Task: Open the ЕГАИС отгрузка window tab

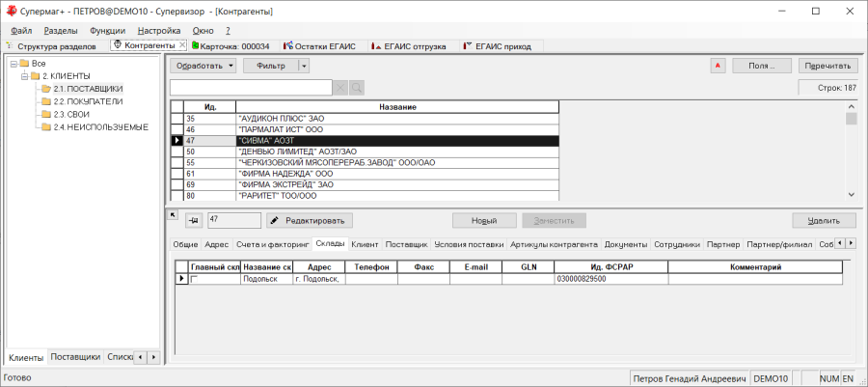Action: coord(411,45)
